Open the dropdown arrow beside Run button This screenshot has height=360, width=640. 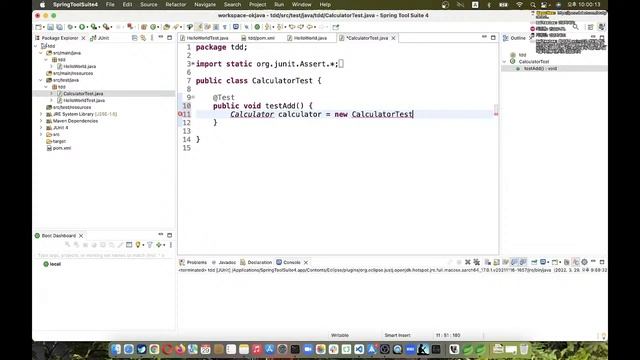click(87, 27)
